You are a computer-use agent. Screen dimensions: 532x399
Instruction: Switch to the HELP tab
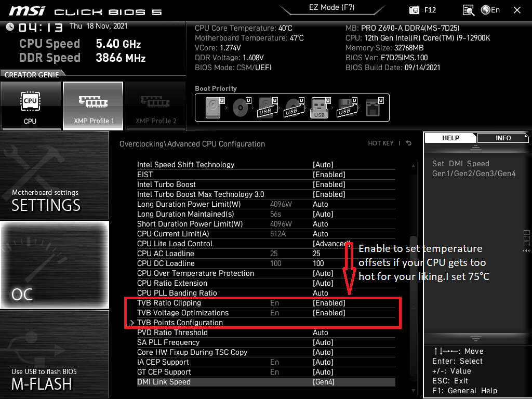[x=450, y=138]
